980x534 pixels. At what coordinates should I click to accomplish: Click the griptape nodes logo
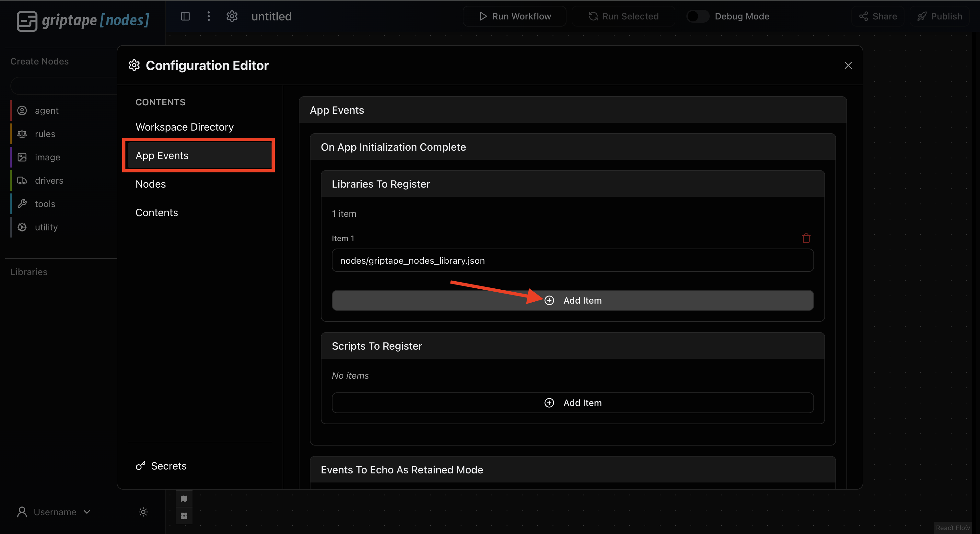tap(83, 21)
